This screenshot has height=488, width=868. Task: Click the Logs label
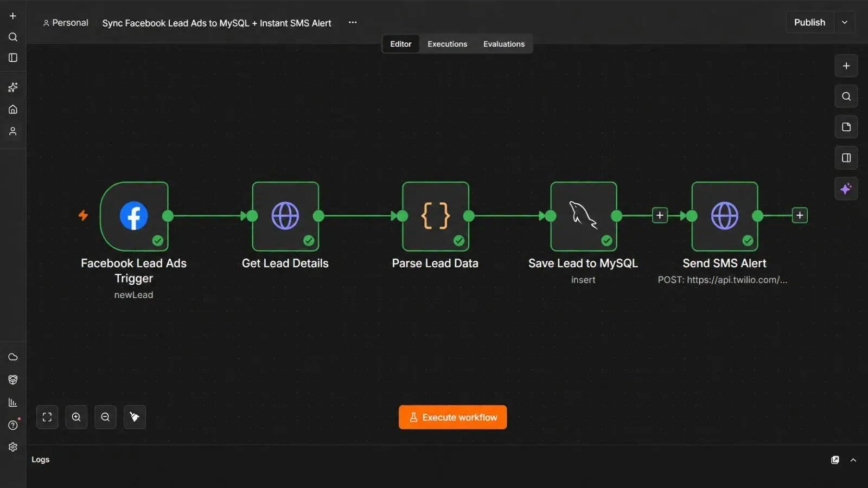41,459
